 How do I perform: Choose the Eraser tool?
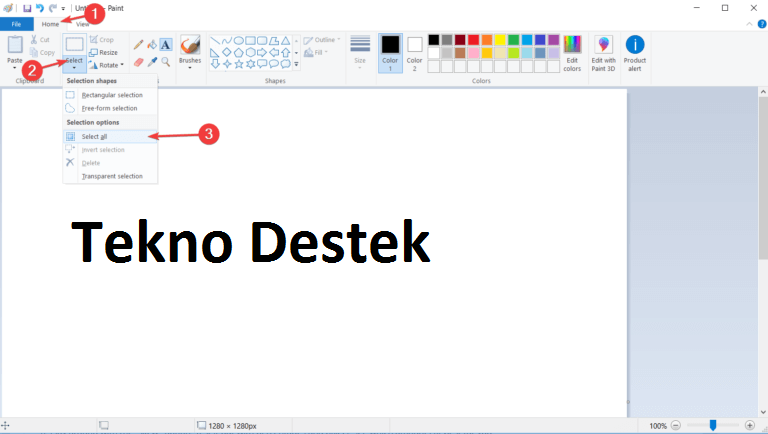[139, 61]
